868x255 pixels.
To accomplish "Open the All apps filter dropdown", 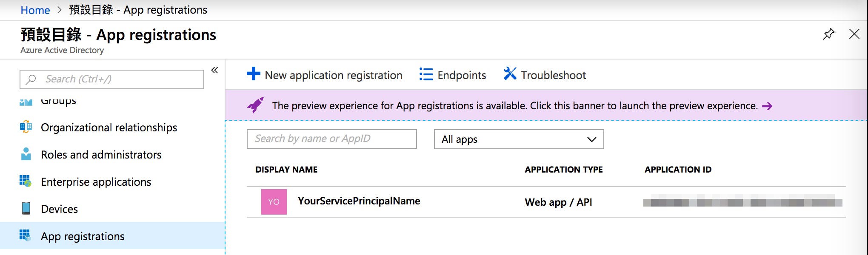I will click(x=519, y=139).
